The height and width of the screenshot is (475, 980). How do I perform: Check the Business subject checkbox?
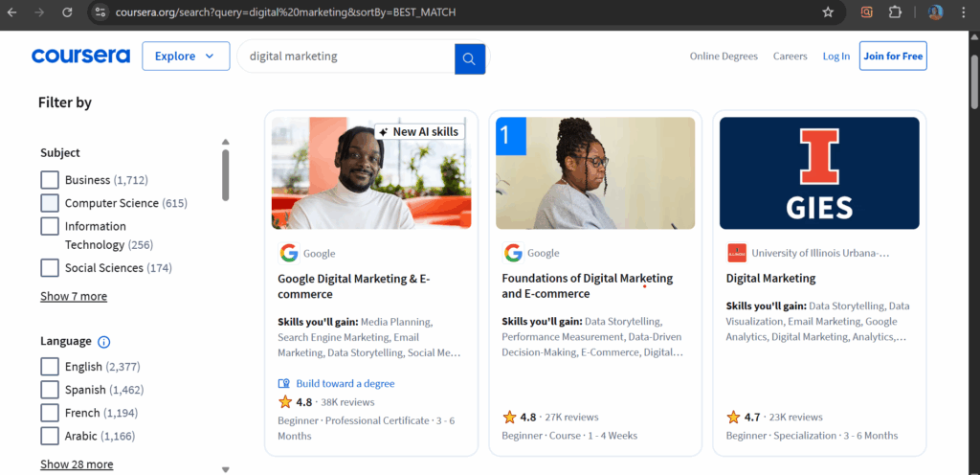pyautogui.click(x=50, y=180)
